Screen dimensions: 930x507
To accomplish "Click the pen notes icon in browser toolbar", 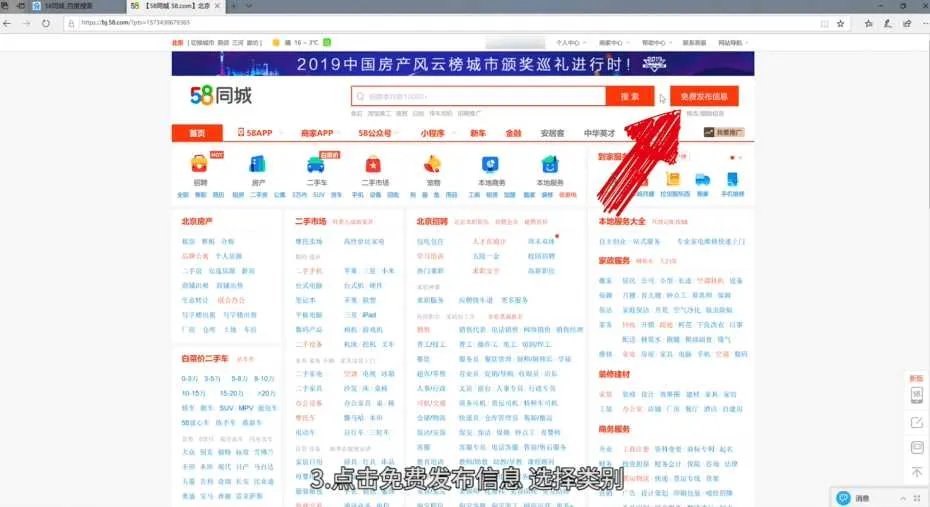I will click(x=887, y=23).
